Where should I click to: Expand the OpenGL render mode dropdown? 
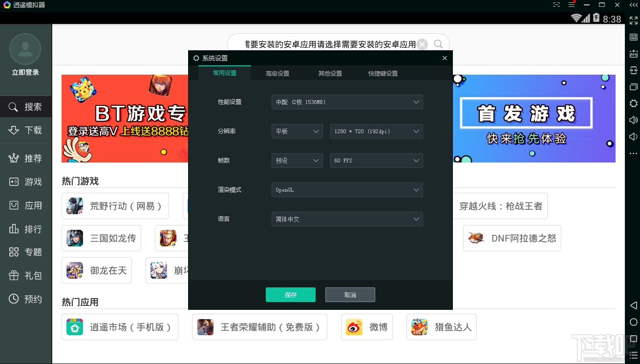[x=347, y=190]
